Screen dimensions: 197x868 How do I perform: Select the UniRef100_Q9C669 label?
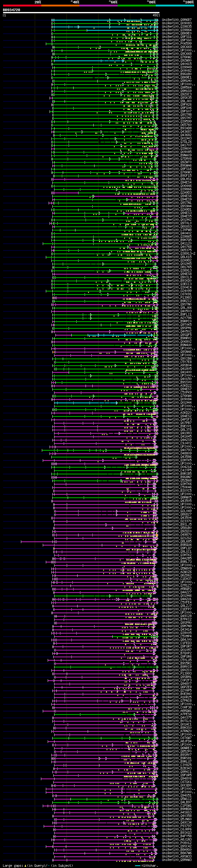(x=176, y=47)
